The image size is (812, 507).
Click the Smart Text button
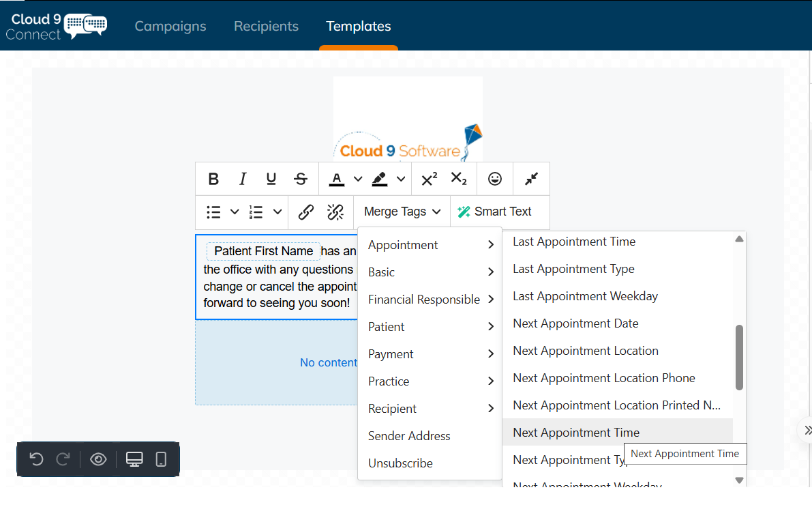tap(500, 212)
